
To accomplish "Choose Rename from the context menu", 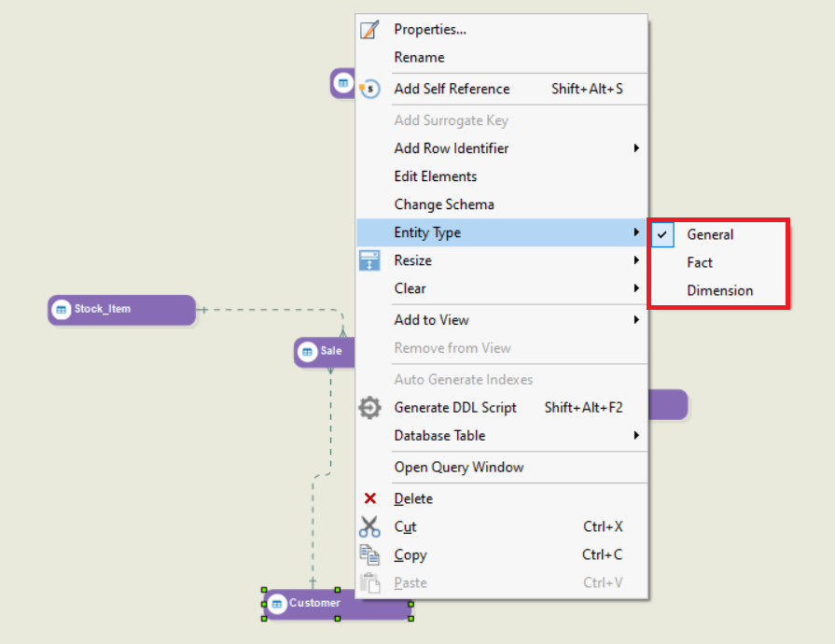I will coord(419,57).
